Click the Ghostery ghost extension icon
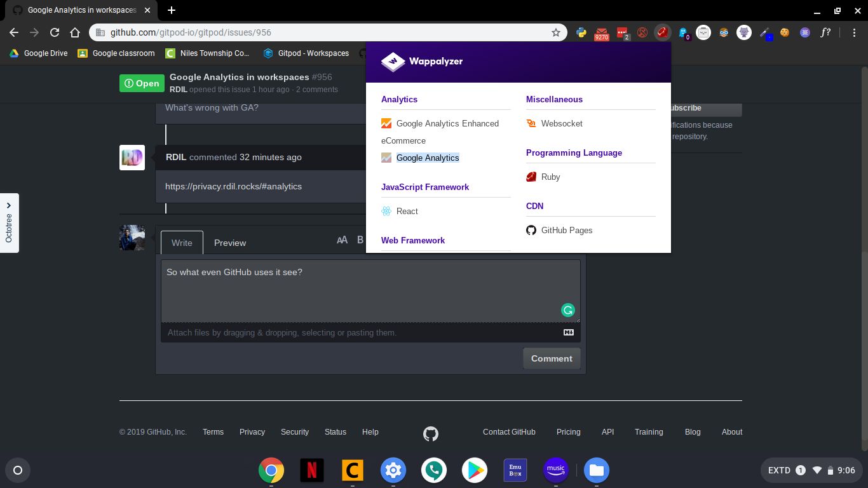This screenshot has width=868, height=488. 683,33
